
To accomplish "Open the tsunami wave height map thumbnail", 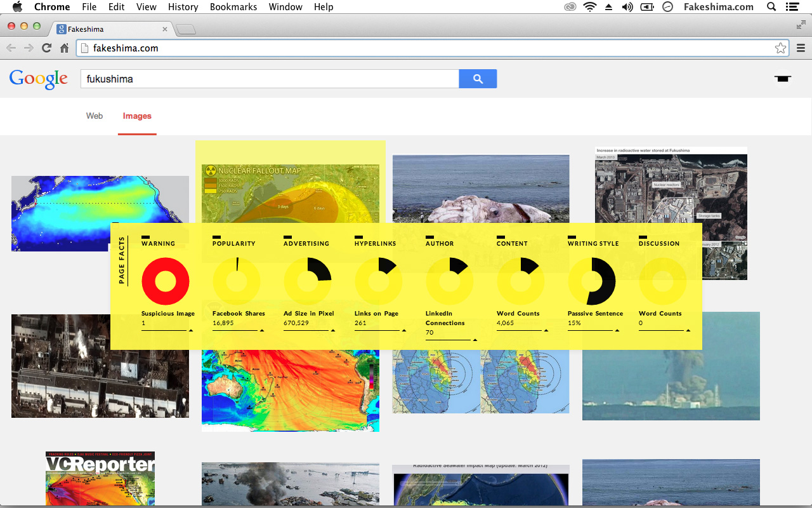I will [291, 391].
